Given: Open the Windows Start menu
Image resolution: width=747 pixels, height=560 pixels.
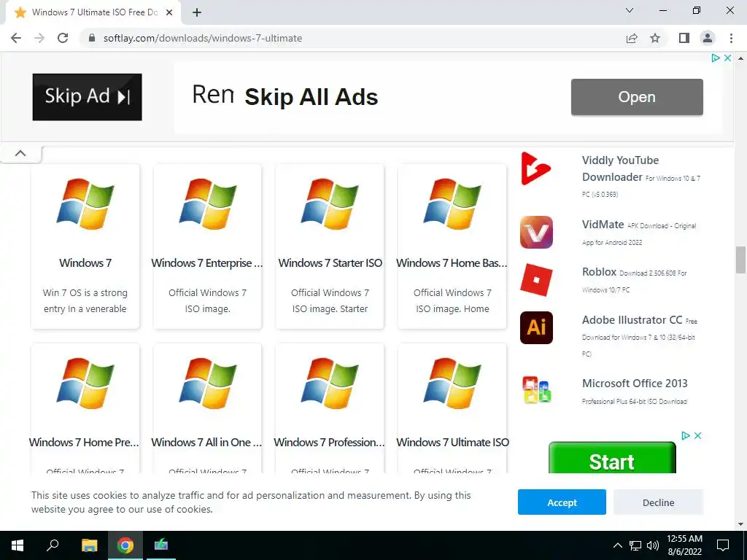Looking at the screenshot, I should pyautogui.click(x=18, y=545).
